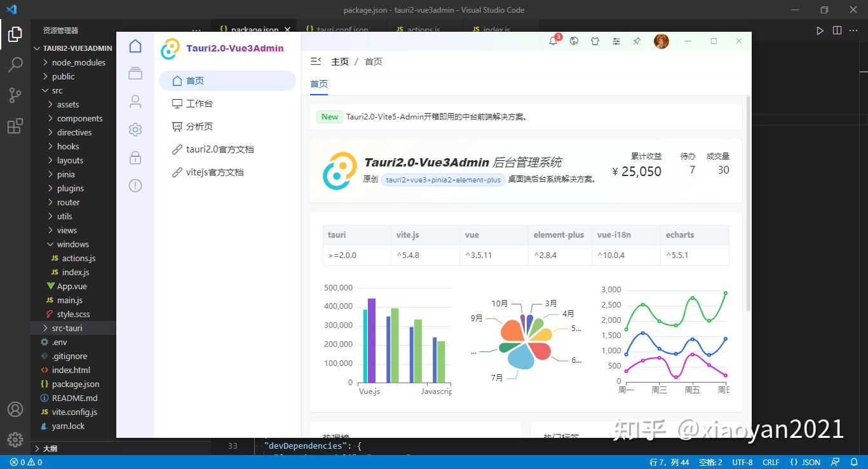Click the notification bell showing 3 alerts
The image size is (868, 469).
pyautogui.click(x=553, y=41)
